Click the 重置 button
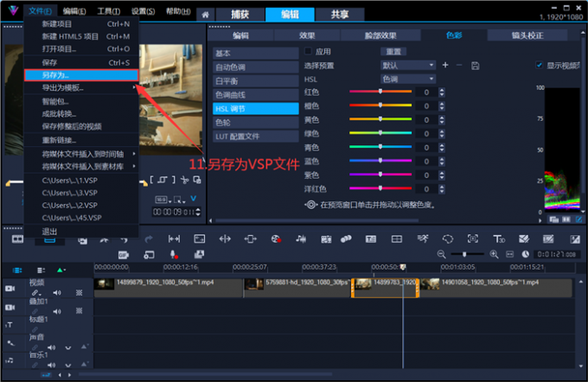Screen dimensions: 588x382 pos(393,51)
